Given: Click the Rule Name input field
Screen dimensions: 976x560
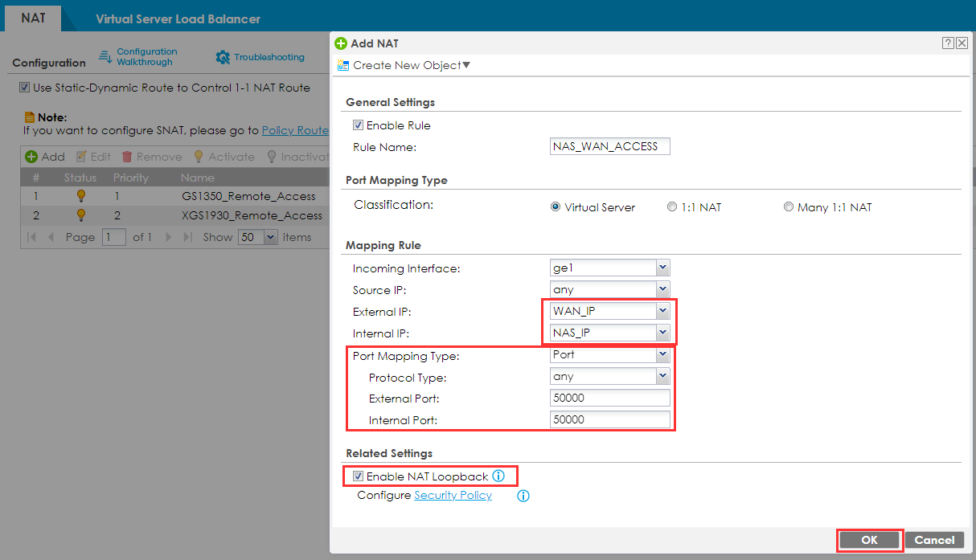Looking at the screenshot, I should pos(609,146).
